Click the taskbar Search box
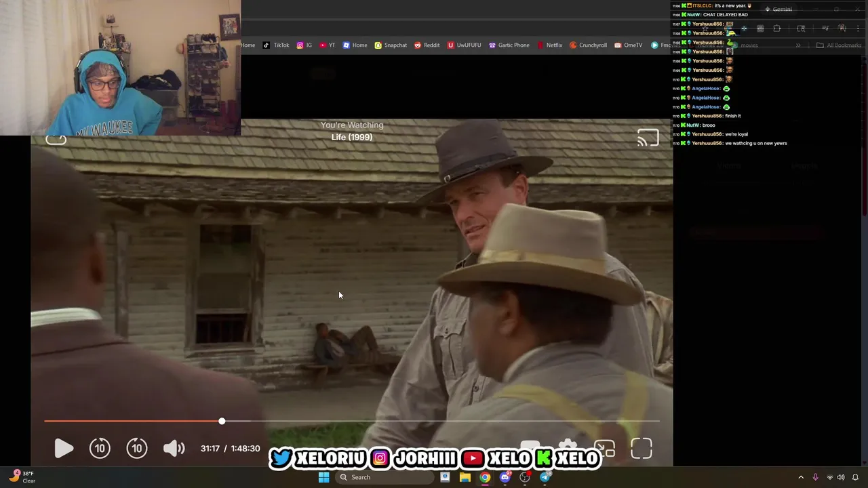Viewport: 868px width, 488px height. coord(385,477)
